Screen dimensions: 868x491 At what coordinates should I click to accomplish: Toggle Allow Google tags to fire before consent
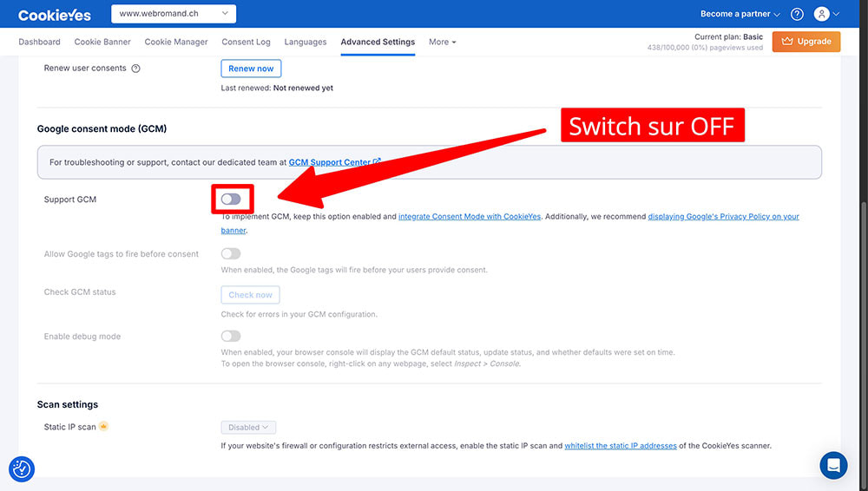point(231,254)
